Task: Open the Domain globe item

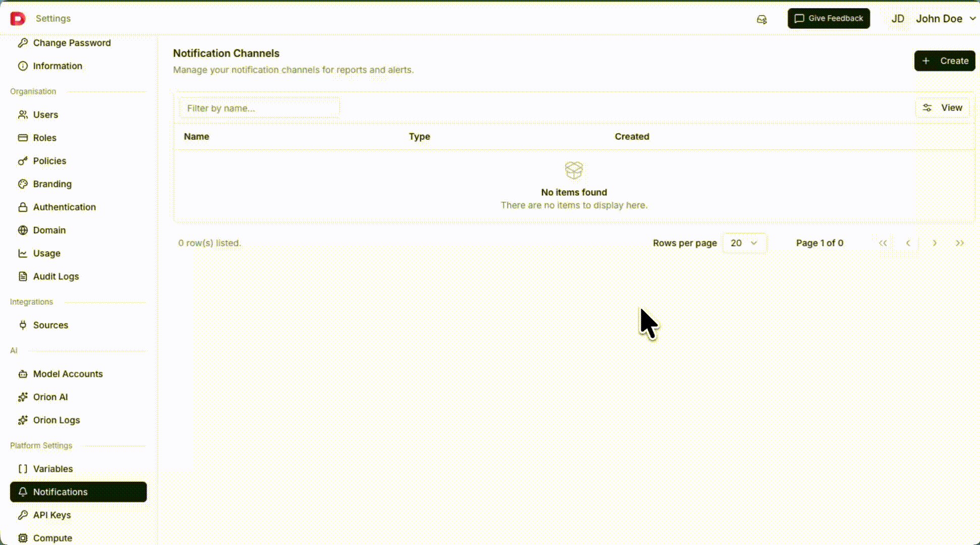Action: pyautogui.click(x=49, y=230)
